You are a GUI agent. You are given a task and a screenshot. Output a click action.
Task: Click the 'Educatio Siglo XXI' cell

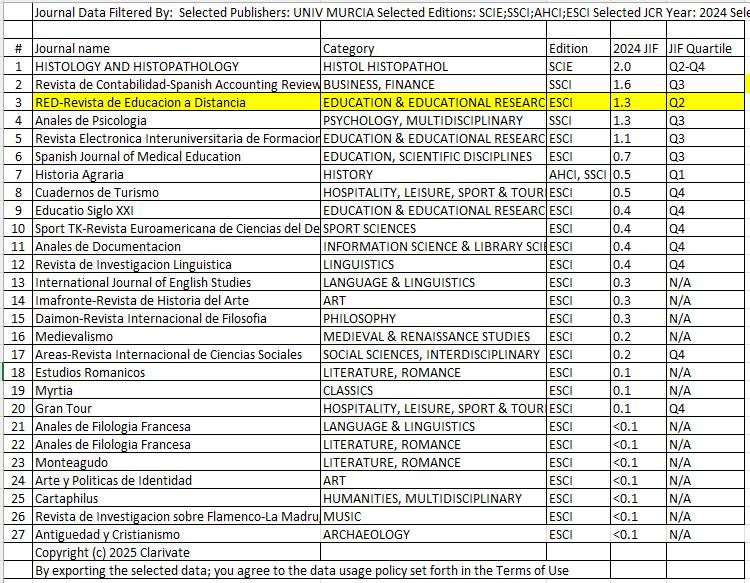coord(176,210)
